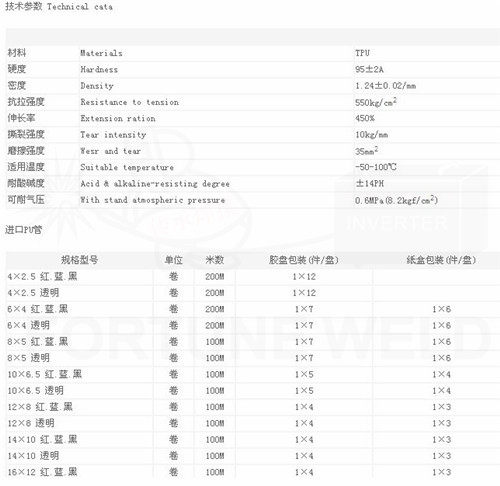Screen dimensions: 500x486
Task: Click '1×3' in the '12×8 透明' row
Action: [x=442, y=424]
